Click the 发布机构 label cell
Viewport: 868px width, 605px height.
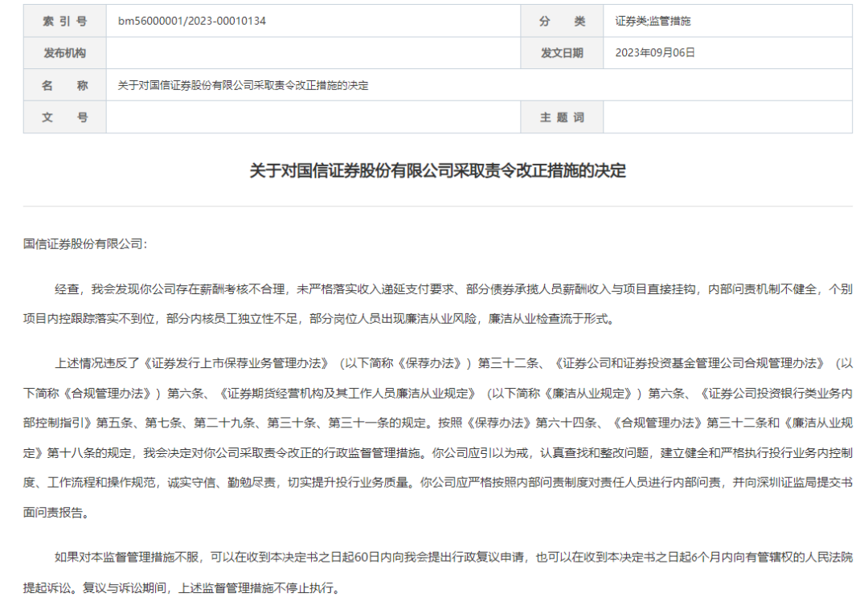pos(65,53)
